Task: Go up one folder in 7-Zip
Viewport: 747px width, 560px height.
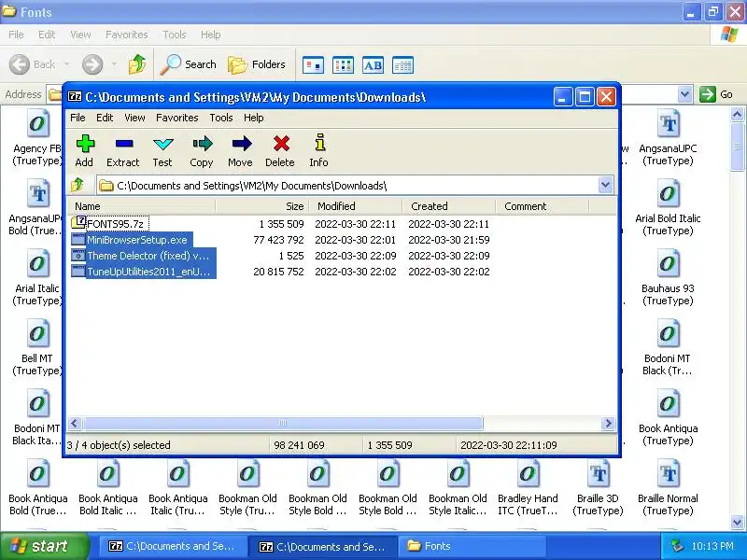Action: [x=78, y=185]
